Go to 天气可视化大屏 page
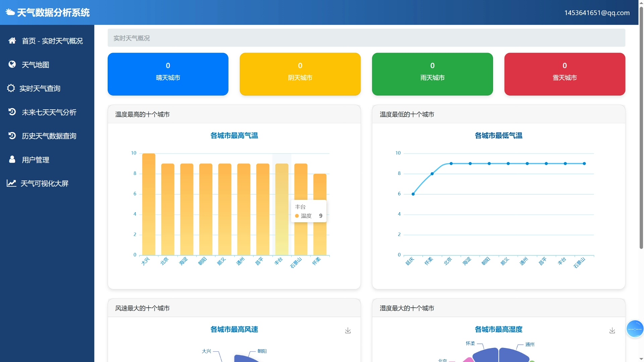The image size is (644, 362). pyautogui.click(x=44, y=184)
